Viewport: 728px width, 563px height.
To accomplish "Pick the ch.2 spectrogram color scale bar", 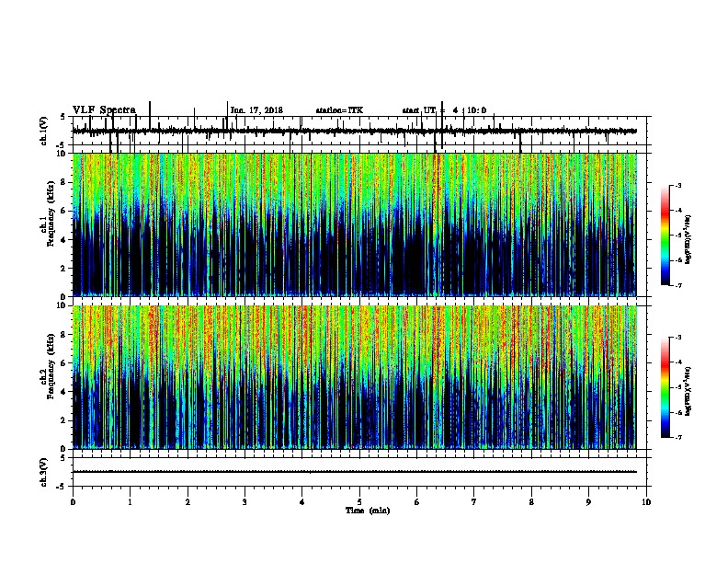I will [x=665, y=387].
